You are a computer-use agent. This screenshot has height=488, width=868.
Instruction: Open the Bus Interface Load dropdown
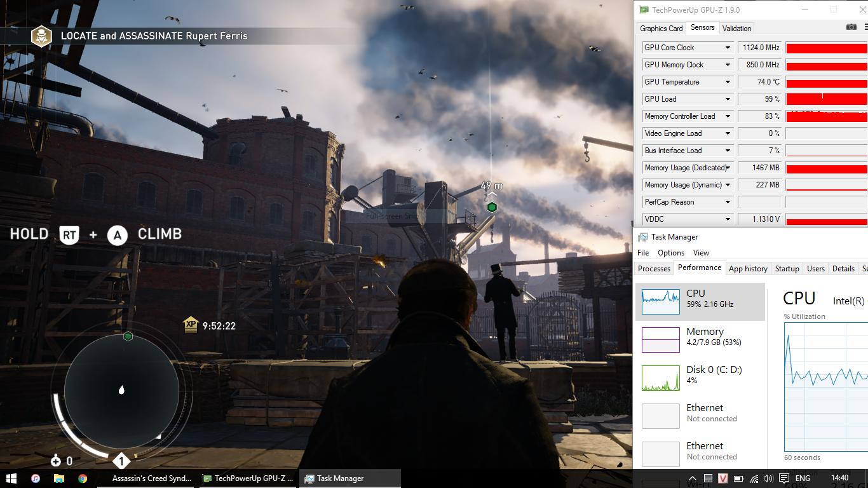tap(728, 151)
